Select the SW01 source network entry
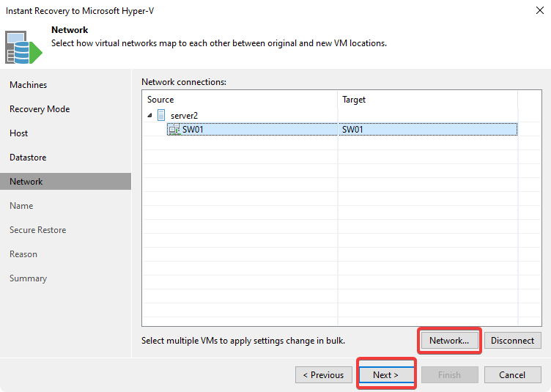This screenshot has width=551, height=392. (192, 130)
